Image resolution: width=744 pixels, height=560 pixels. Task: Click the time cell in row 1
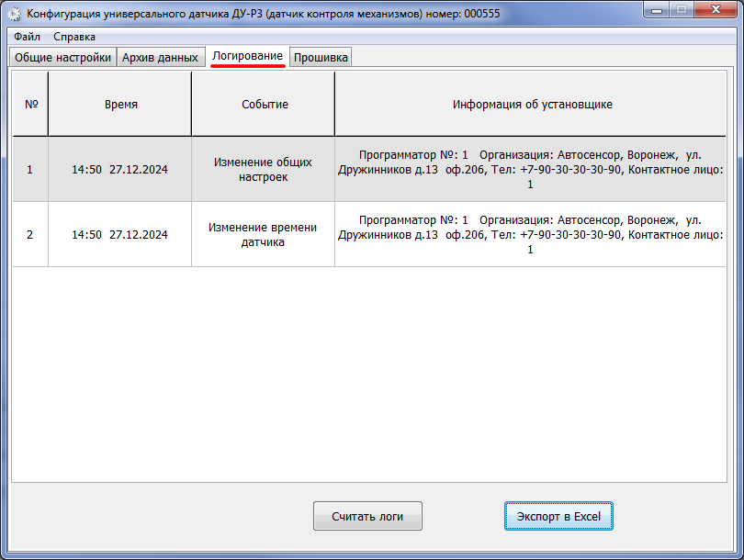(120, 169)
